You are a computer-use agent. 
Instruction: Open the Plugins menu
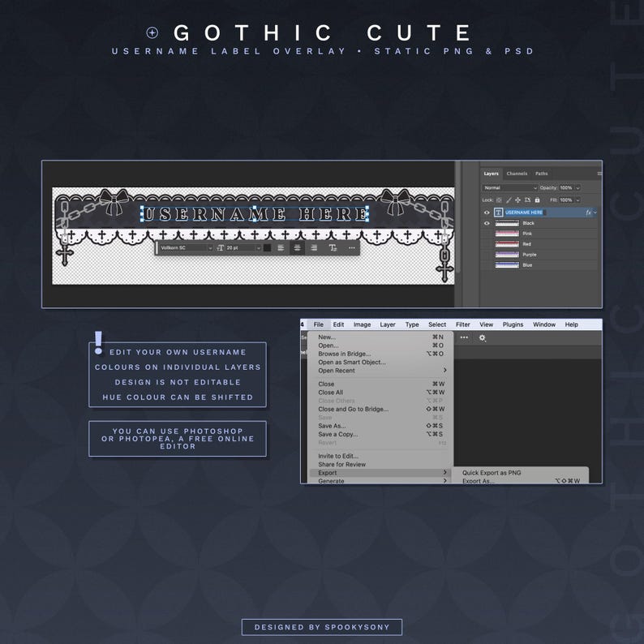pyautogui.click(x=513, y=324)
